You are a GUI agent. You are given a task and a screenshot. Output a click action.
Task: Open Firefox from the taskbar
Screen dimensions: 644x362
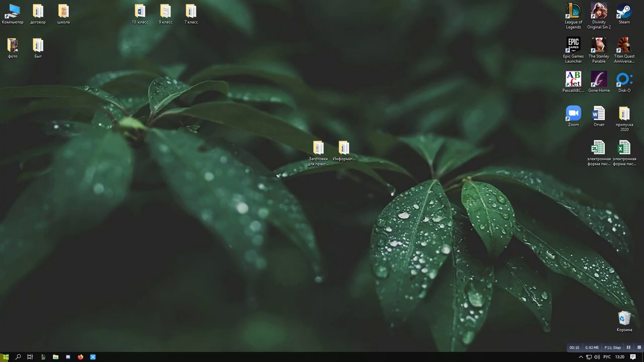(x=80, y=357)
